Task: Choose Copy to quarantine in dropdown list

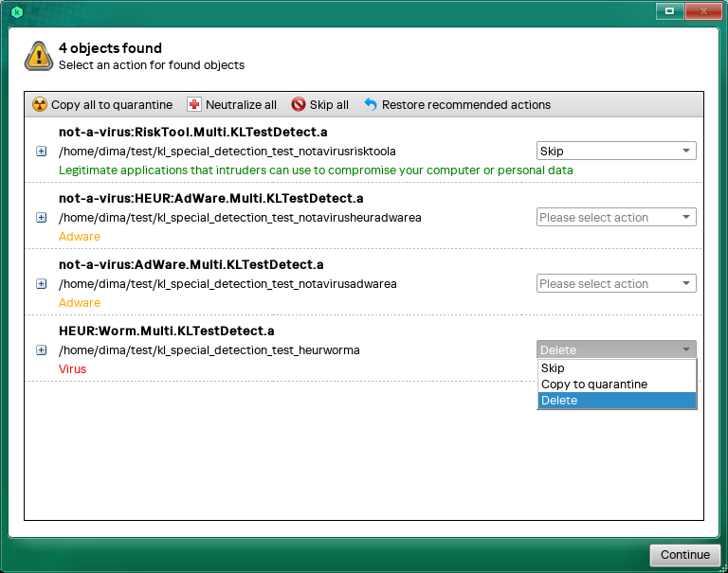Action: point(616,385)
